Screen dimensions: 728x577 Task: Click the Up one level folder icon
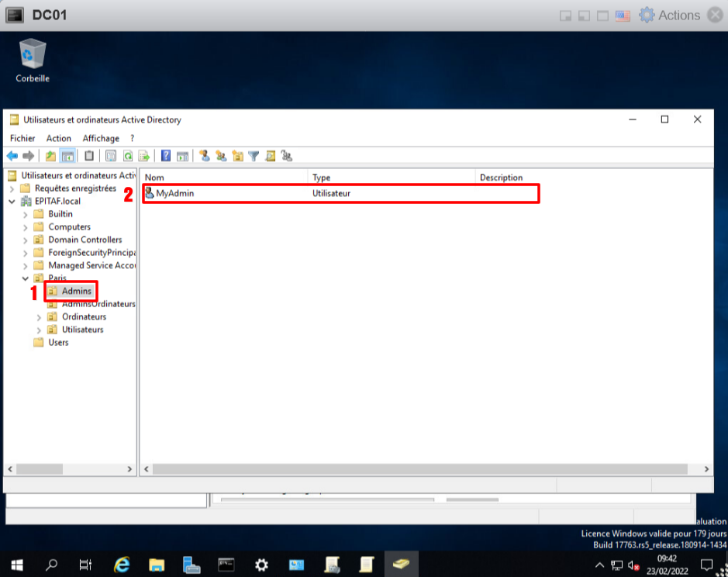pyautogui.click(x=50, y=156)
